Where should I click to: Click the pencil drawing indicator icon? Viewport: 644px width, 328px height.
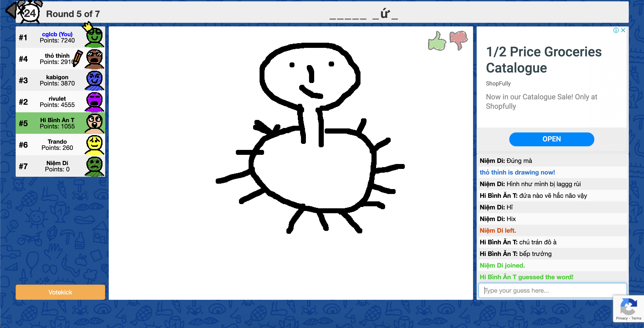(x=78, y=58)
